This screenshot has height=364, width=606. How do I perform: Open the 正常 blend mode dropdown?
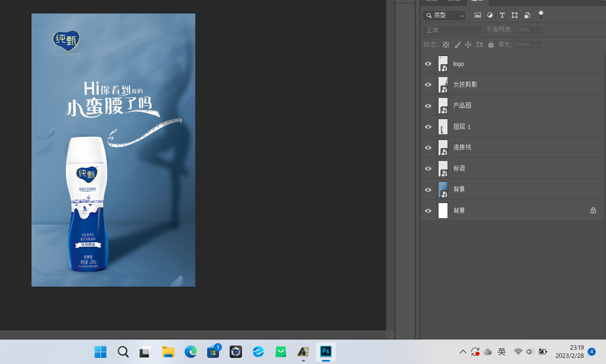click(452, 30)
